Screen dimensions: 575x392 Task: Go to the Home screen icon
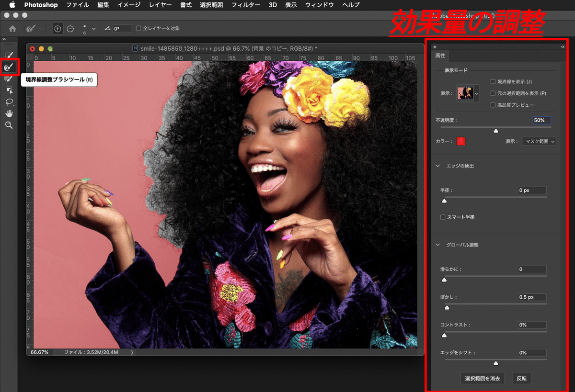pos(12,29)
